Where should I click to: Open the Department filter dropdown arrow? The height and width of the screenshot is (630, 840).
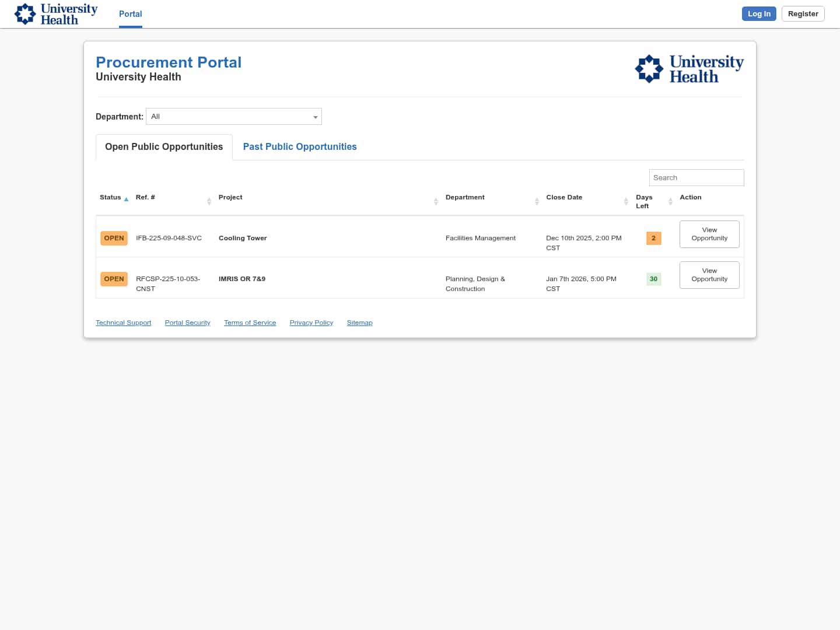click(315, 116)
